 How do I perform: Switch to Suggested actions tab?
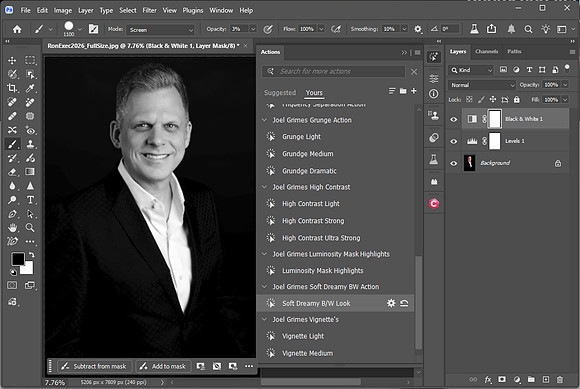(x=280, y=92)
